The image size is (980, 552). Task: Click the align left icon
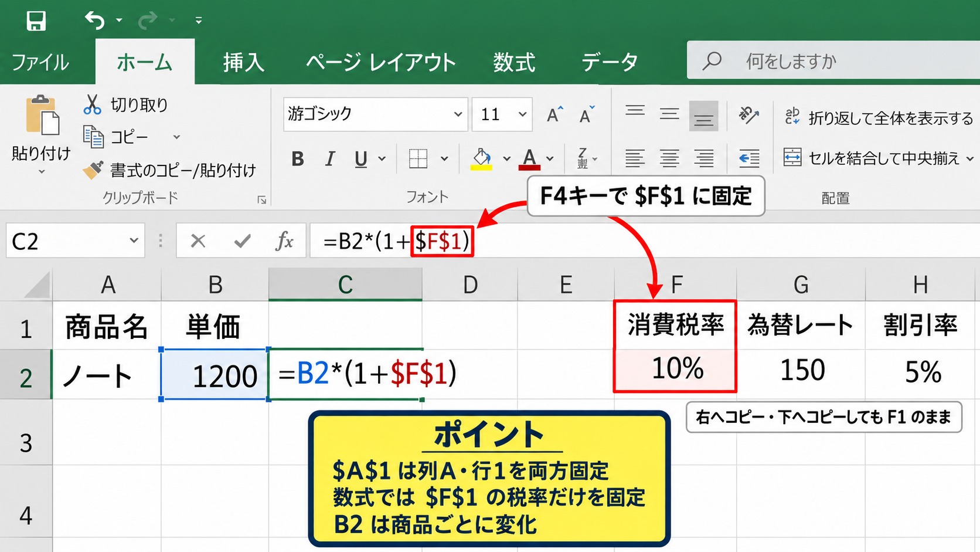635,158
